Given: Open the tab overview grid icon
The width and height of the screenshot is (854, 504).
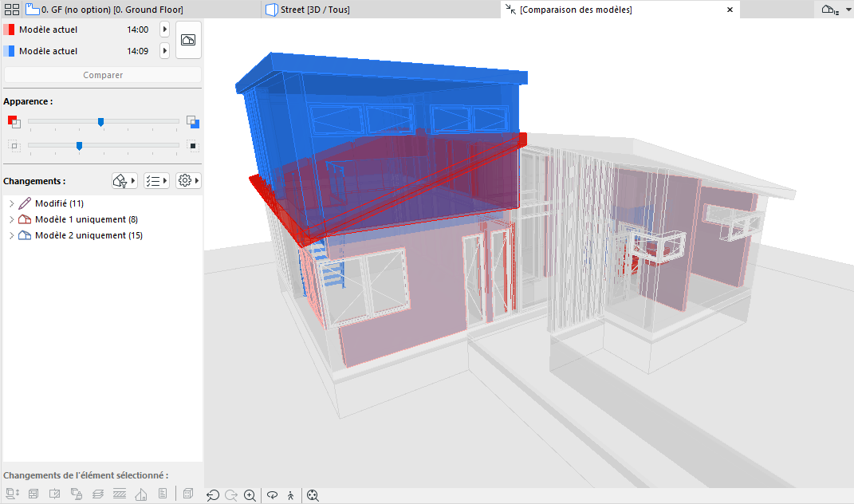Looking at the screenshot, I should point(11,10).
